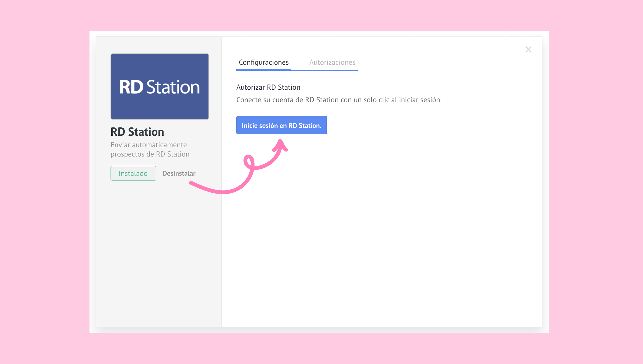Click the Desinstalar link
Screen dimensions: 643x364
[179, 173]
